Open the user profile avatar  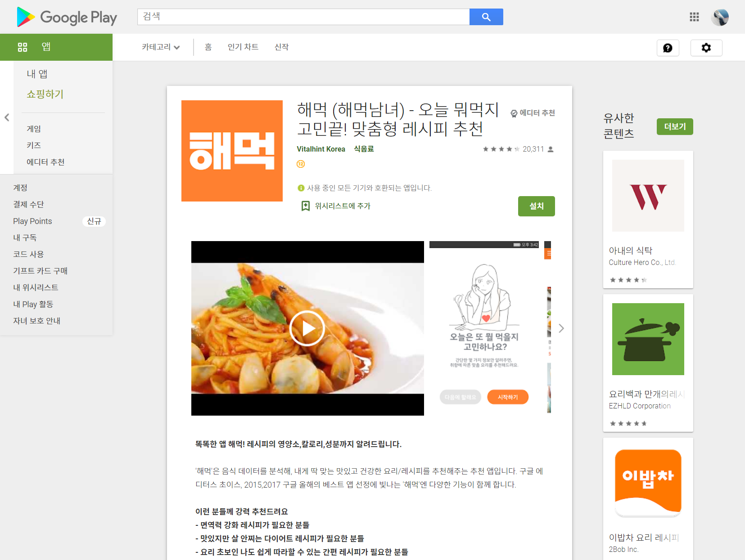pyautogui.click(x=720, y=17)
